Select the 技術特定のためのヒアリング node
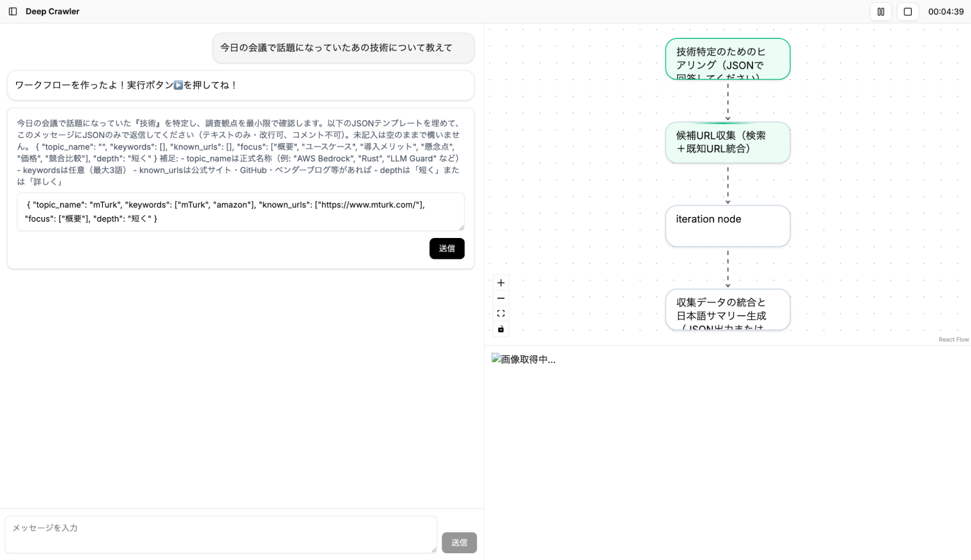The image size is (971, 560). (727, 59)
